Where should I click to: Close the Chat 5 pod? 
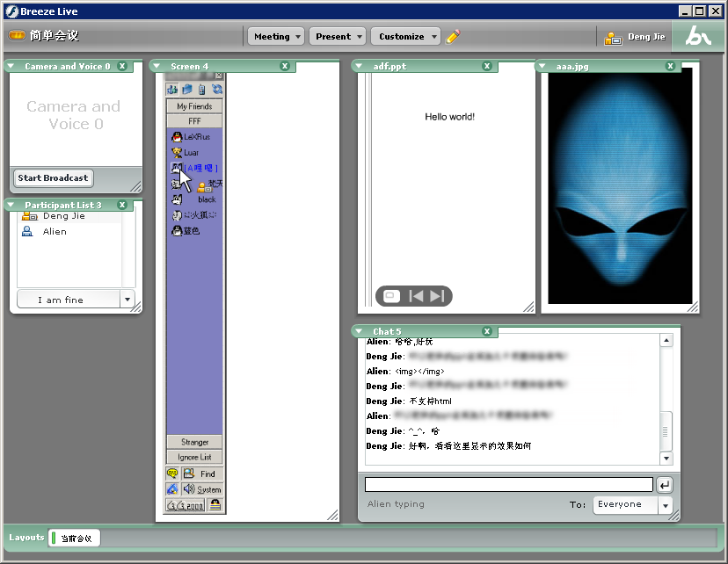pyautogui.click(x=487, y=331)
